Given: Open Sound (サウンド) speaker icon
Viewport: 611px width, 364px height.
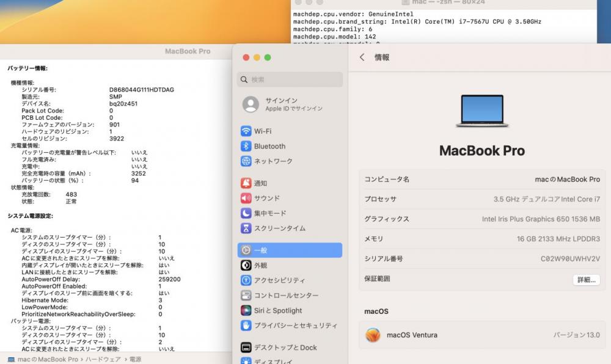Looking at the screenshot, I should pos(246,198).
